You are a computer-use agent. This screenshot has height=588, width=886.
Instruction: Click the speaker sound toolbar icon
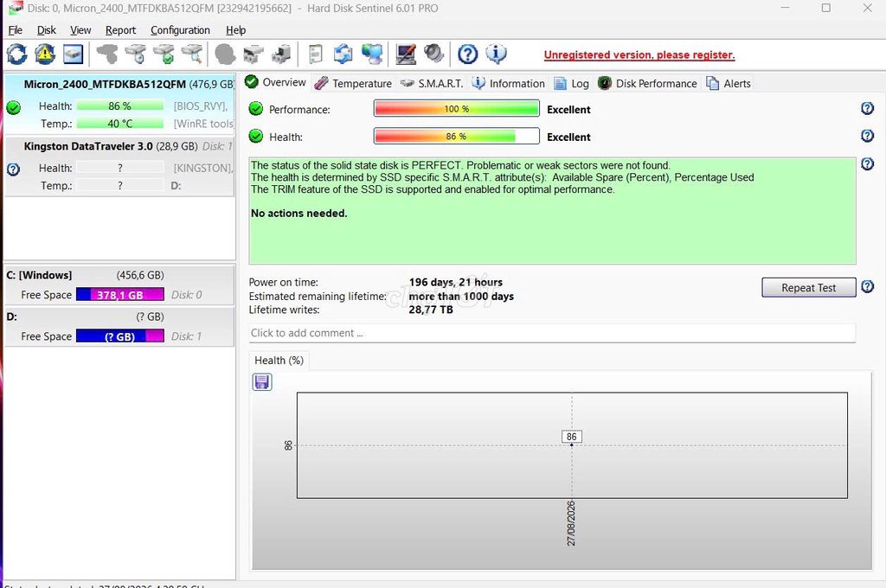434,54
